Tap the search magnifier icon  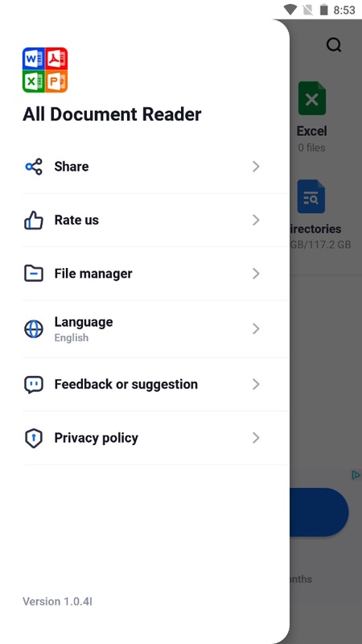(334, 44)
